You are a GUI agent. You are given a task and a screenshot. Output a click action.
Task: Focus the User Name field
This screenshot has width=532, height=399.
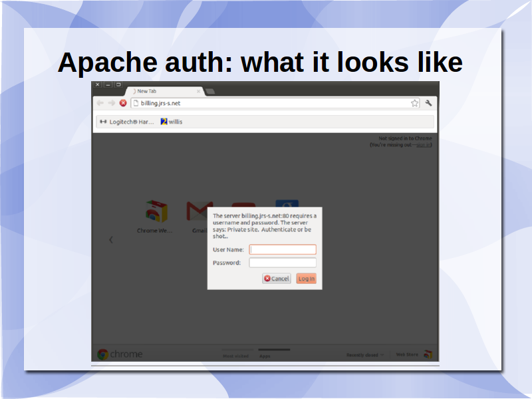tap(283, 249)
